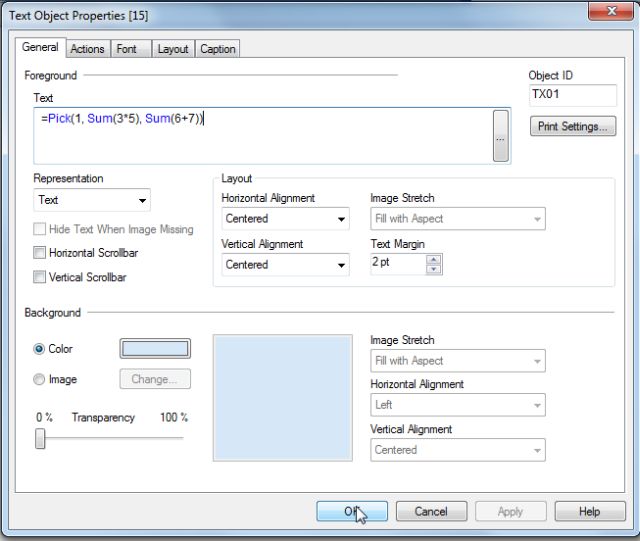
Task: Click the Apply button
Action: 511,511
